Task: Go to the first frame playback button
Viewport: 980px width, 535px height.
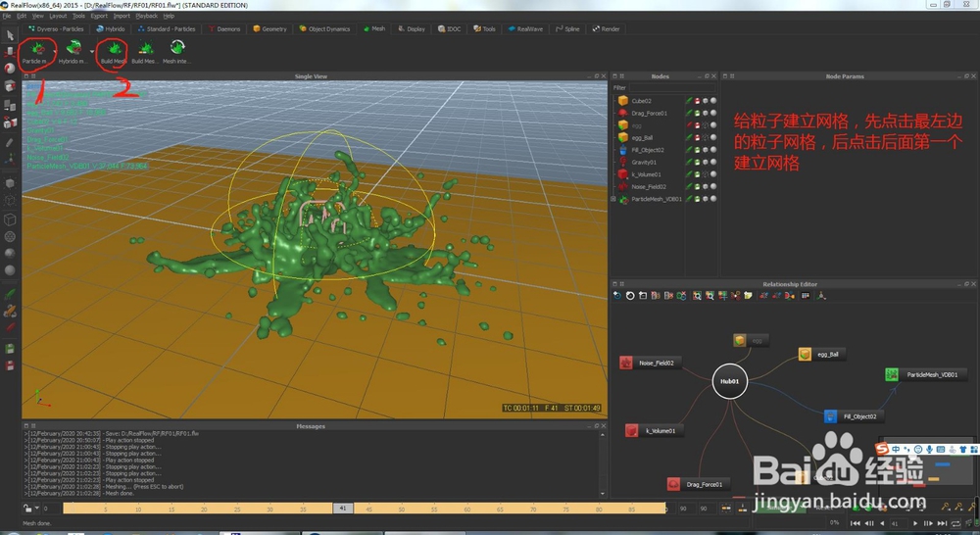Action: point(855,523)
